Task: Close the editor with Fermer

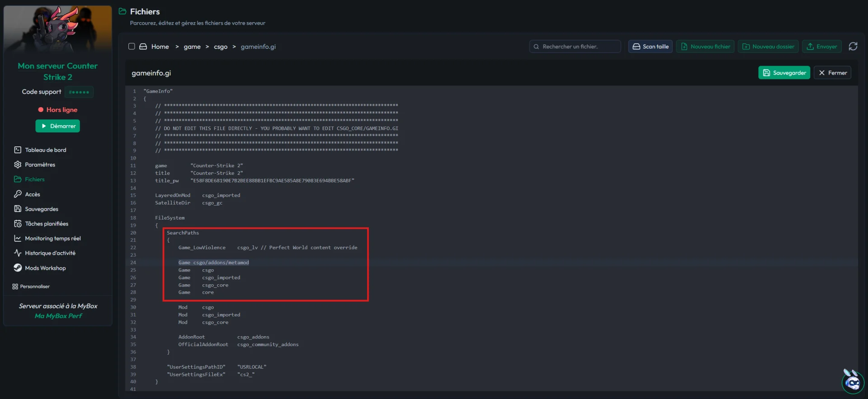Action: tap(833, 73)
